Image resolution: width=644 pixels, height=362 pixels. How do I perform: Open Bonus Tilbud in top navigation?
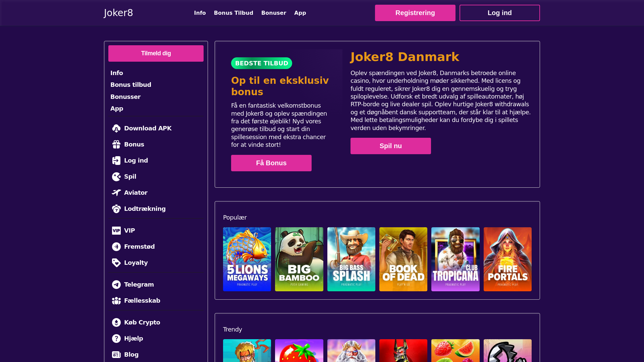tap(233, 13)
